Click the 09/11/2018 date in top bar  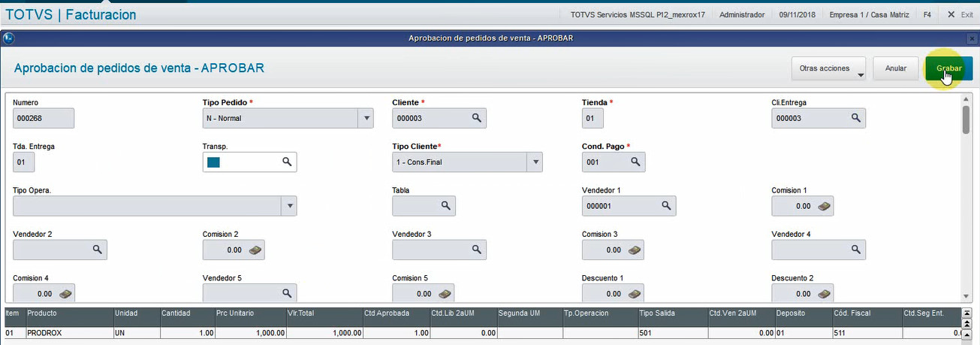tap(796, 14)
